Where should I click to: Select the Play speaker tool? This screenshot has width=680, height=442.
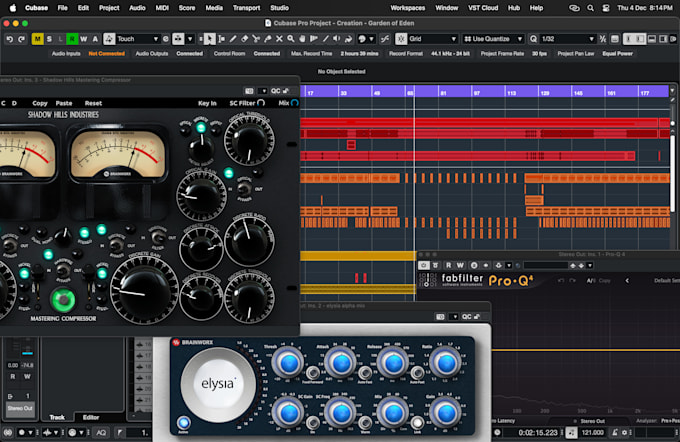point(337,39)
